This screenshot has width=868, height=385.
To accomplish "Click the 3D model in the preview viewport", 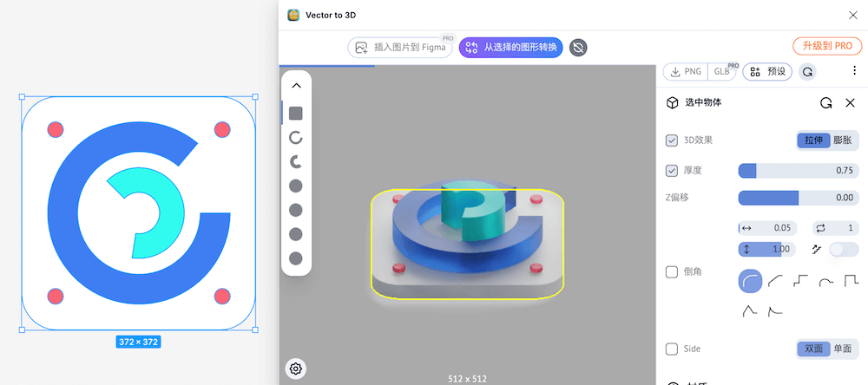I will (467, 238).
